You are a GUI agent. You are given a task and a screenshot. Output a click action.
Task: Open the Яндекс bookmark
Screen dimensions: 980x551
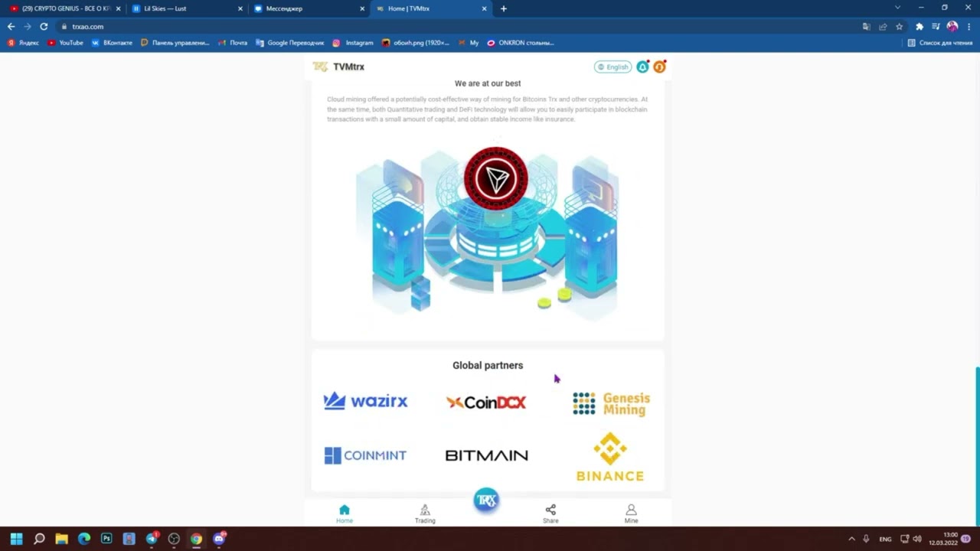pyautogui.click(x=23, y=43)
